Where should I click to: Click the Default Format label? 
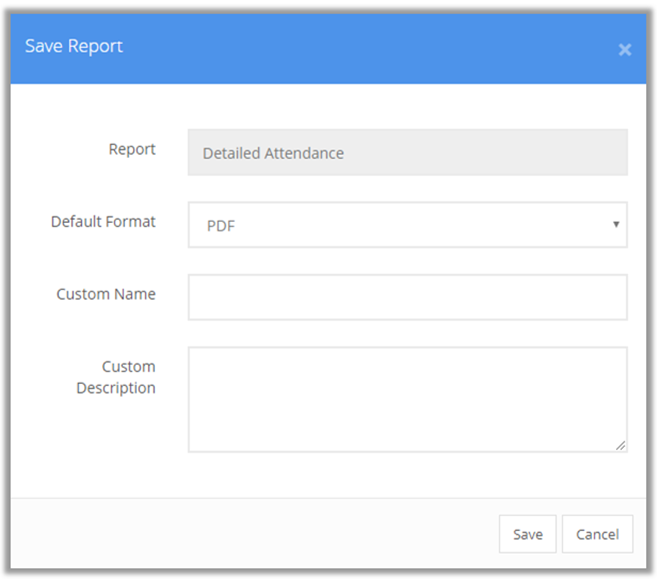click(x=103, y=222)
